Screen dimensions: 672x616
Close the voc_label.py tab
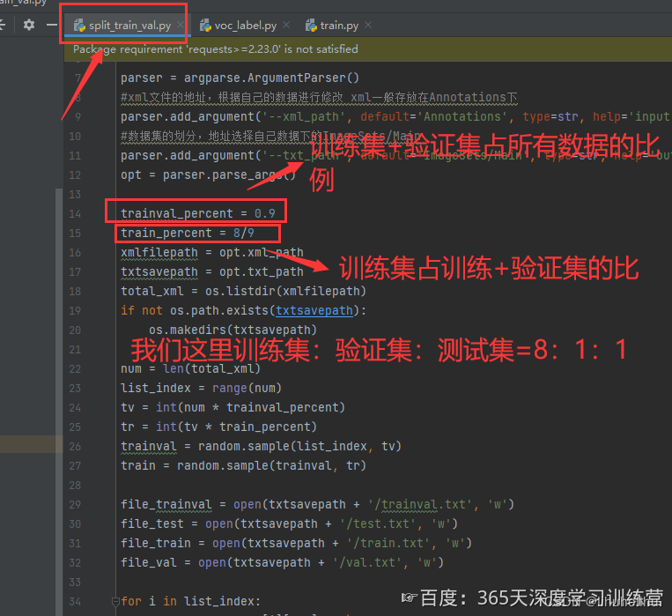point(286,25)
